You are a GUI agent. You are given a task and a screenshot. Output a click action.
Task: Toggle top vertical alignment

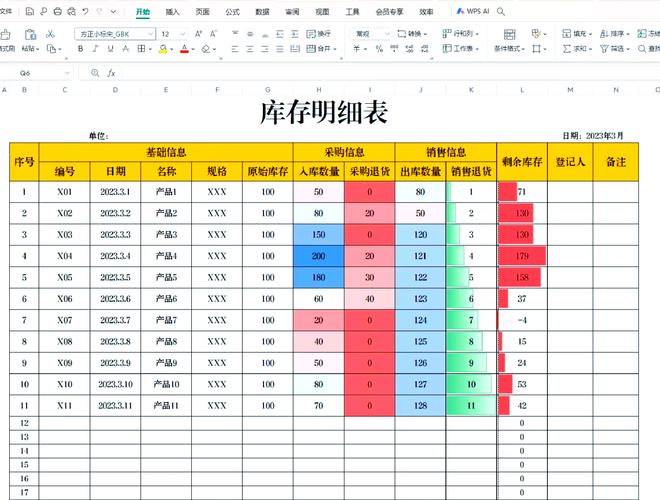235,34
